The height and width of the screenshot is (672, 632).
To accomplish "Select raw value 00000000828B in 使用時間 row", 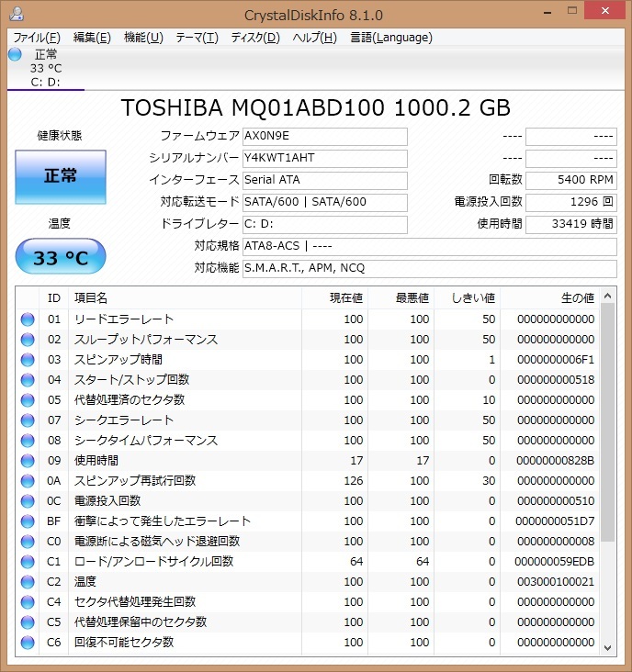I will 555,460.
